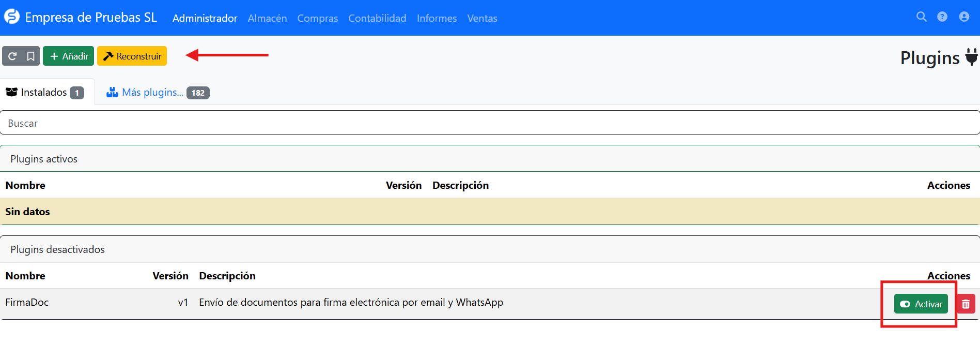This screenshot has width=980, height=343.
Task: Delete FirmaDoc with the red trash icon
Action: 966,304
